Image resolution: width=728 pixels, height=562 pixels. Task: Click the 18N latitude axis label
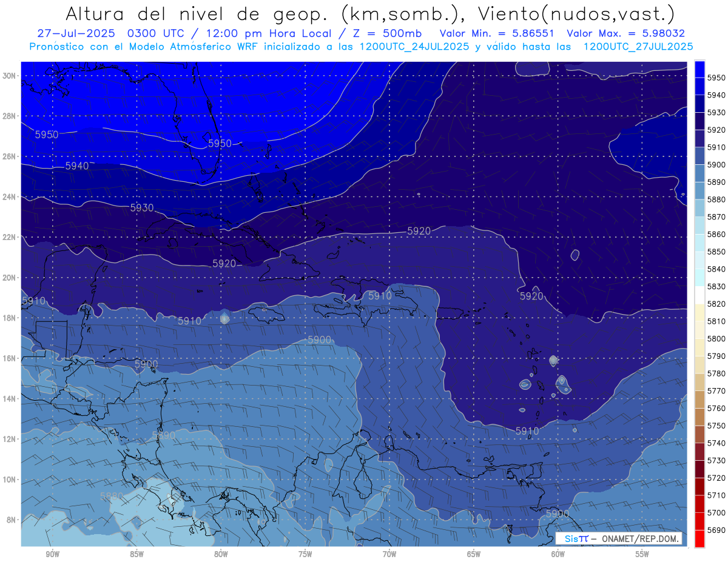[x=8, y=318]
